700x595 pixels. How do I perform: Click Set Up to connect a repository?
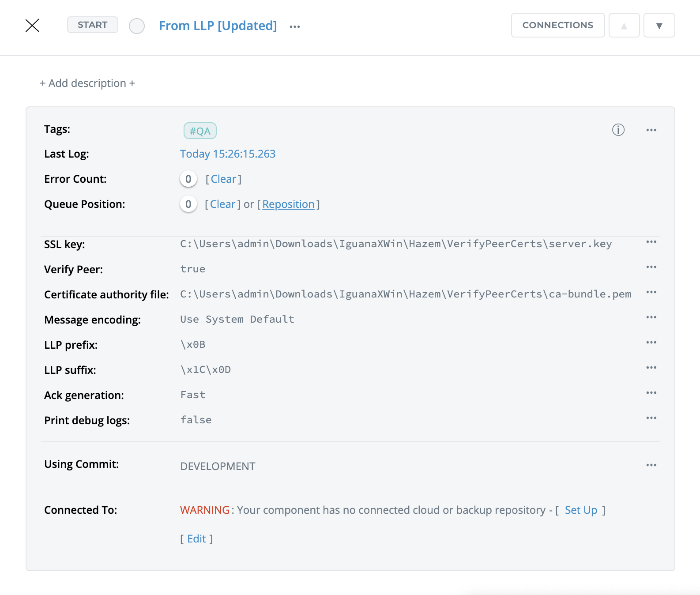(580, 510)
